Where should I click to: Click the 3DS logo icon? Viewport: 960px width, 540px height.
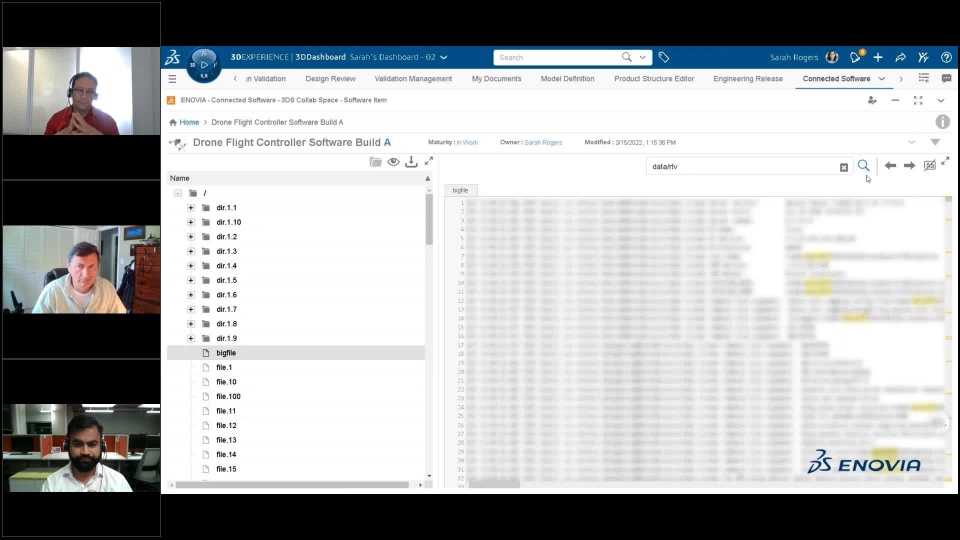[x=173, y=58]
